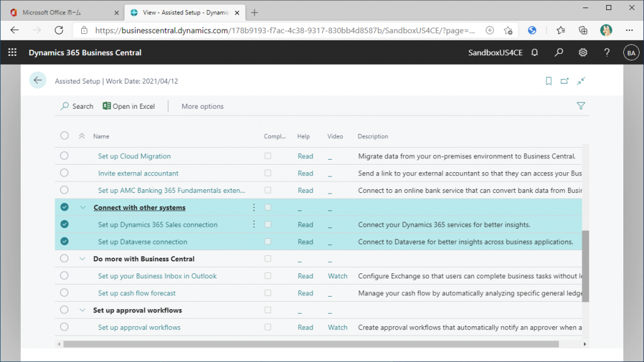Toggle Completed checkbox for Set up cash flow forecast

pos(268,293)
